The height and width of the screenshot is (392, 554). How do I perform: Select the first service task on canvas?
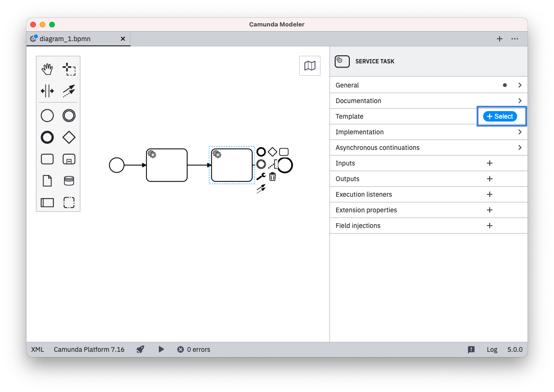tap(167, 166)
